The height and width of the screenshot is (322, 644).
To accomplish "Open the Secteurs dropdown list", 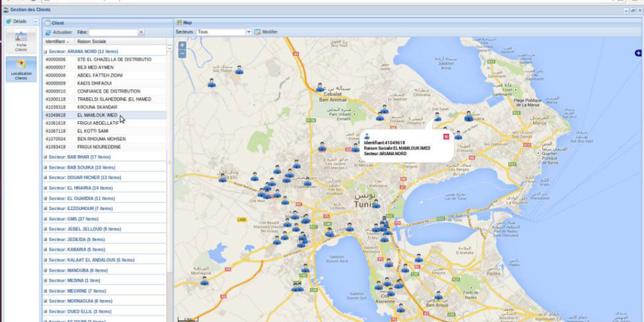I will [249, 32].
